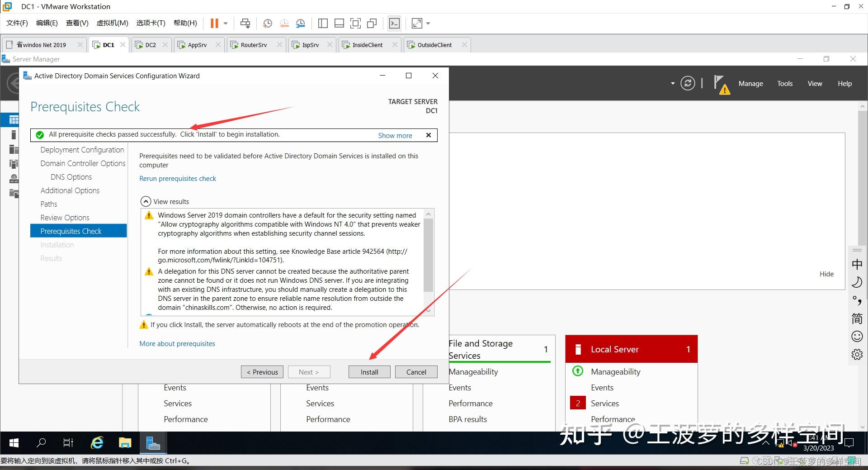Open the View menu in Server Manager
The image size is (868, 470).
[x=815, y=84]
